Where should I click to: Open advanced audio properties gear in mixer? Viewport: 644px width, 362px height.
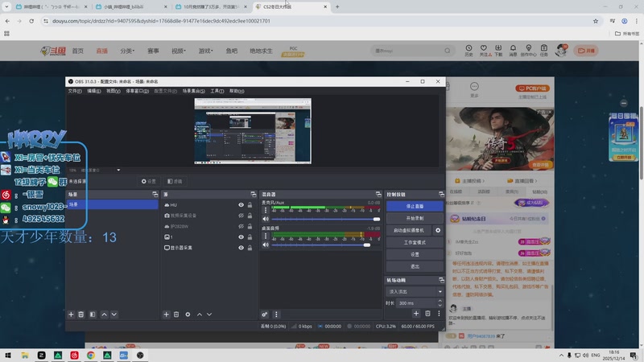pyautogui.click(x=265, y=315)
